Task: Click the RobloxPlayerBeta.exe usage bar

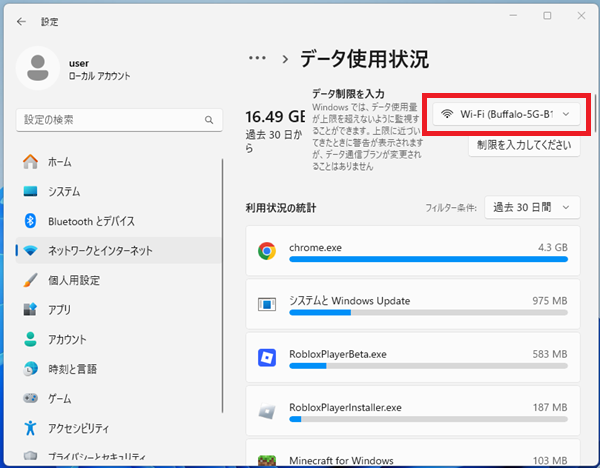Action: click(428, 366)
